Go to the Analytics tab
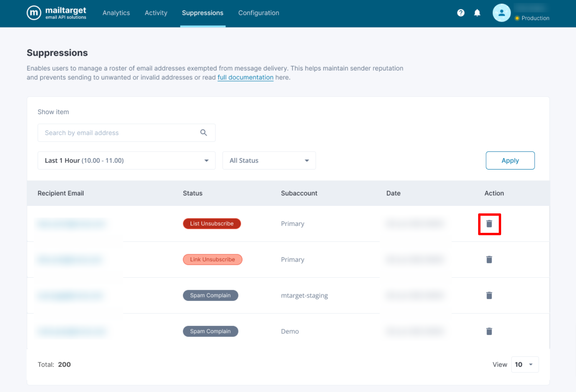The height and width of the screenshot is (392, 576). tap(116, 13)
